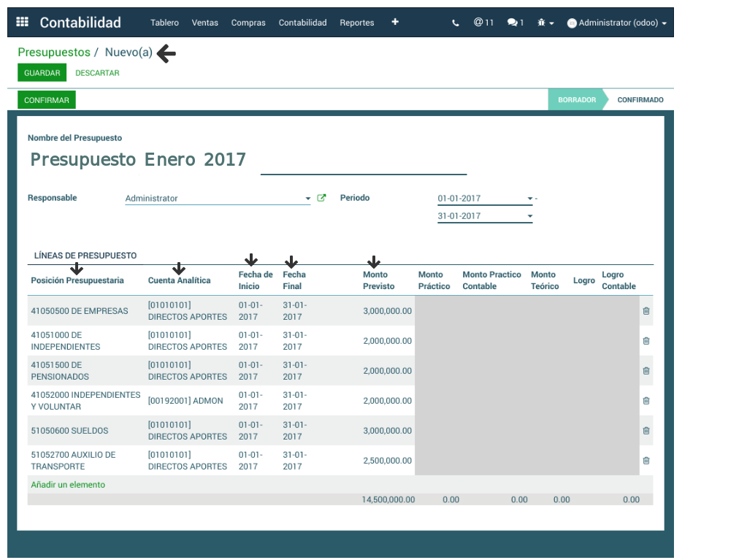Open the Reportes menu

[x=356, y=23]
